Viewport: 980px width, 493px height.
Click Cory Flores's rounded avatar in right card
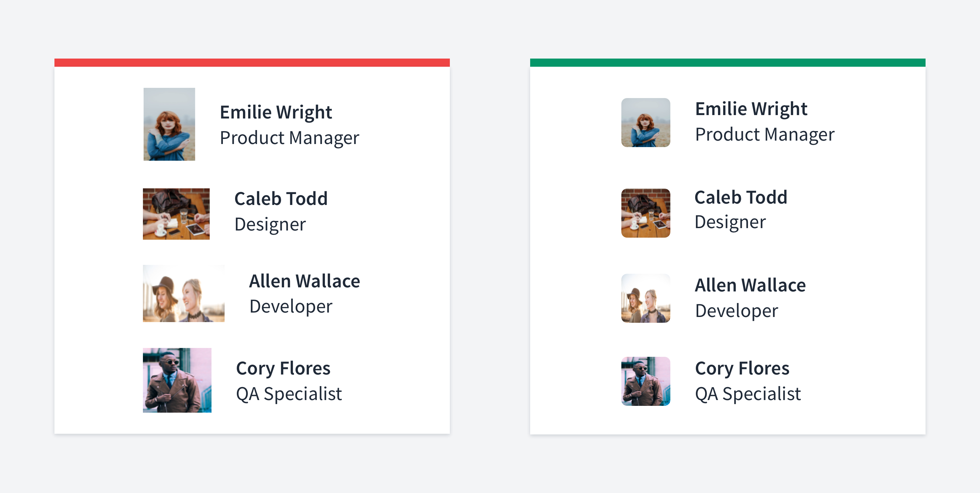tap(646, 381)
